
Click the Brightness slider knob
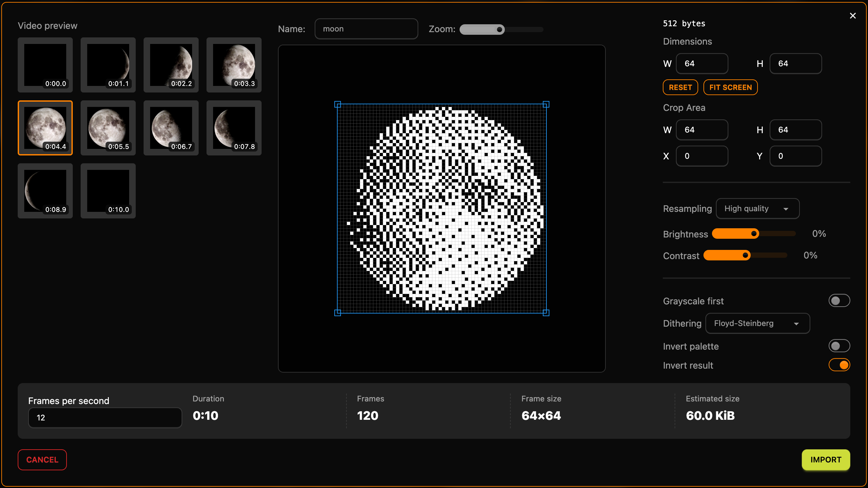pos(754,234)
